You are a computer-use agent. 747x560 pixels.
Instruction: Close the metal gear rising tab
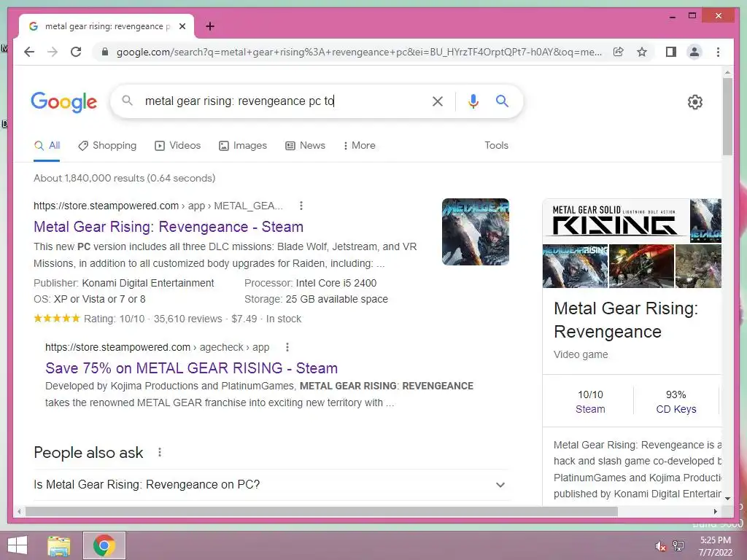[182, 27]
